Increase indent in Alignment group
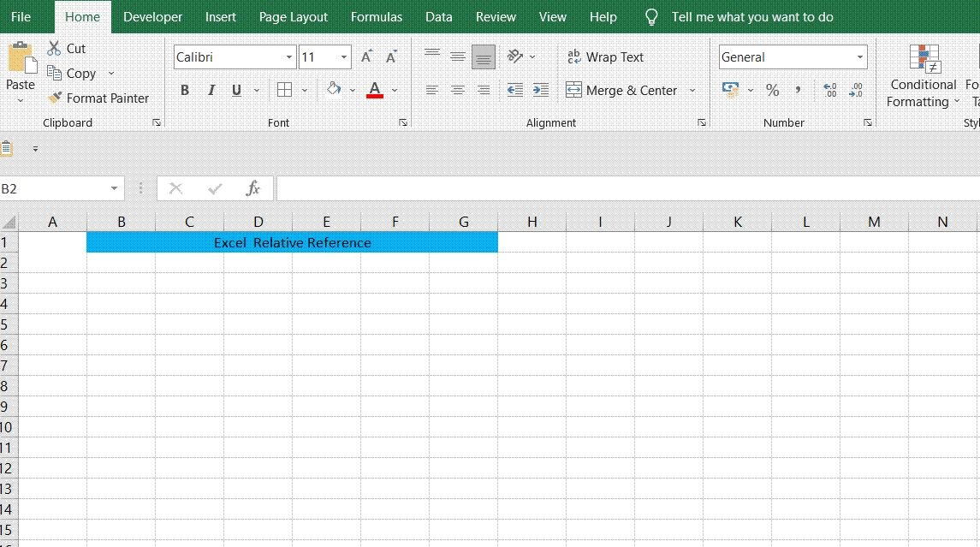980x547 pixels. coord(541,90)
